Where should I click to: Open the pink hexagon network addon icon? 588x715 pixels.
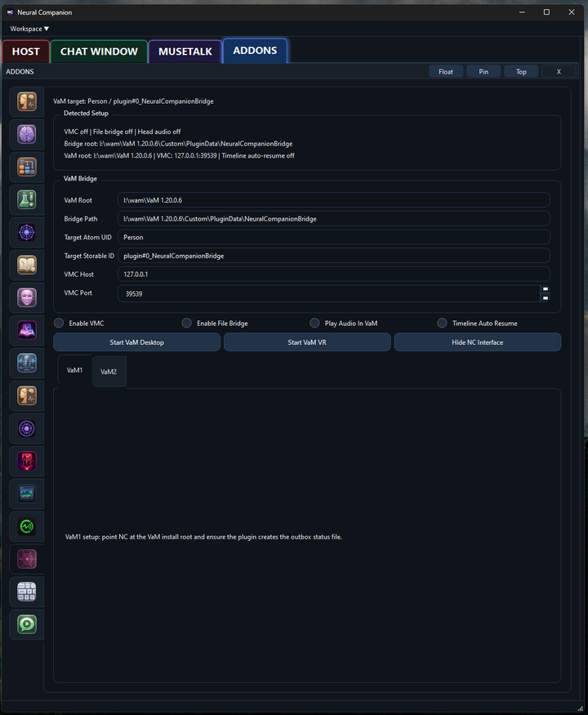pos(27,559)
